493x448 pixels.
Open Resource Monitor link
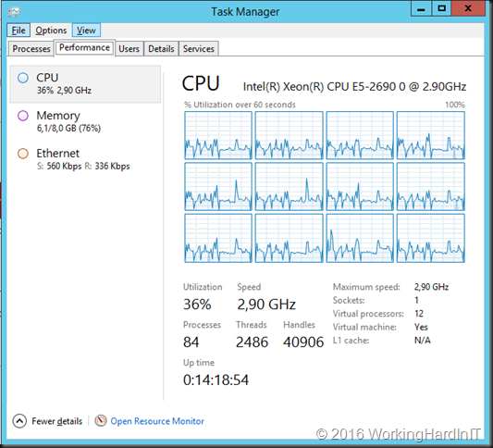157,421
